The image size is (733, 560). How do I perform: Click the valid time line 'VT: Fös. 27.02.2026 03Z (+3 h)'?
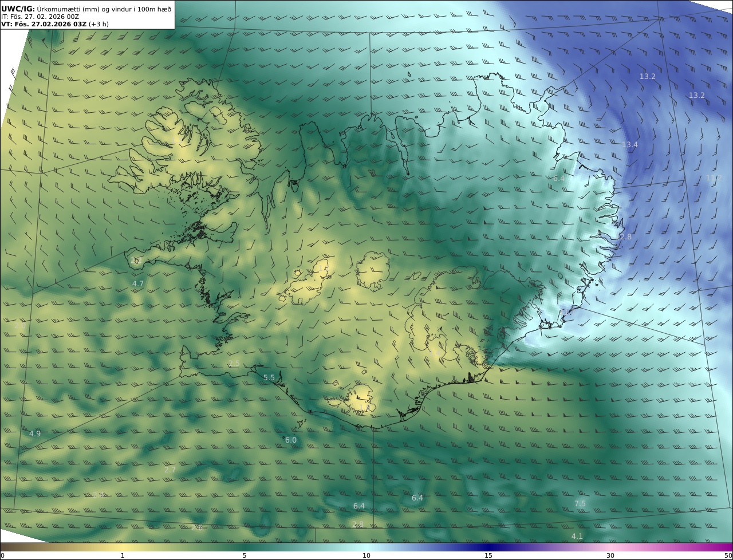[x=55, y=24]
